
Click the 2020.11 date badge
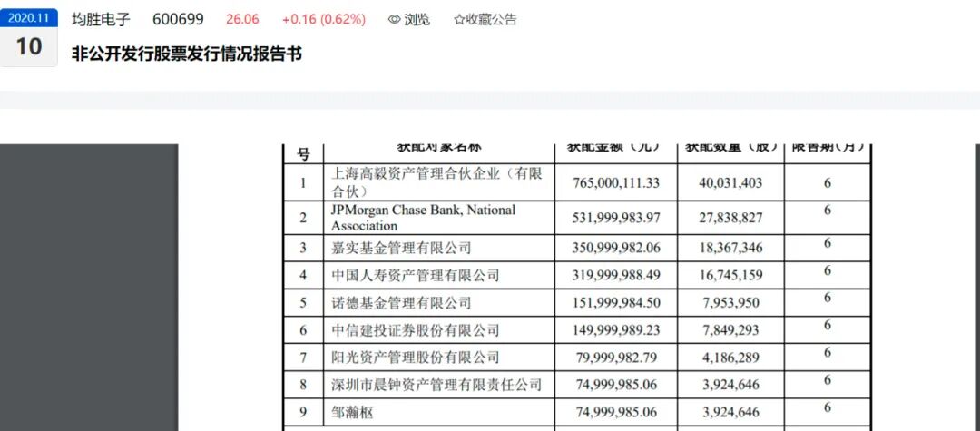(x=29, y=18)
